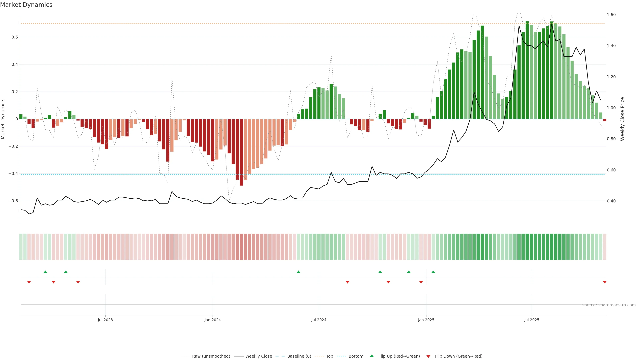Image resolution: width=644 pixels, height=362 pixels.
Task: Click the Flip Up green triangle legend icon
Action: 372,356
